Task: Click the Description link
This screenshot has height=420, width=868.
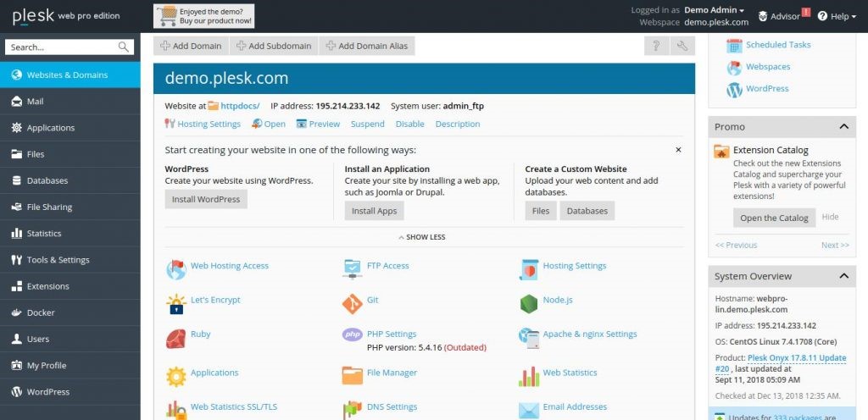Action: [458, 124]
